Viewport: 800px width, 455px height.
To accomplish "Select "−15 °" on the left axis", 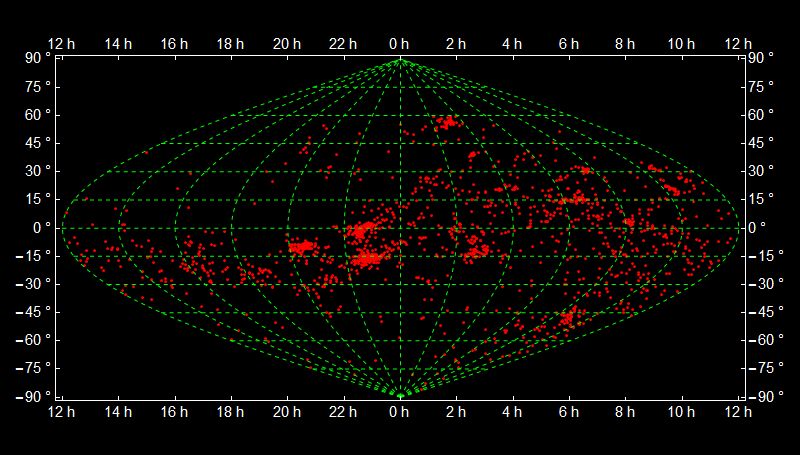I will point(33,256).
